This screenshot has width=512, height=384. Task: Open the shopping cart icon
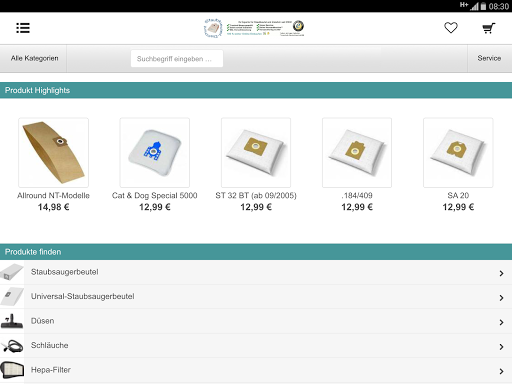point(489,28)
